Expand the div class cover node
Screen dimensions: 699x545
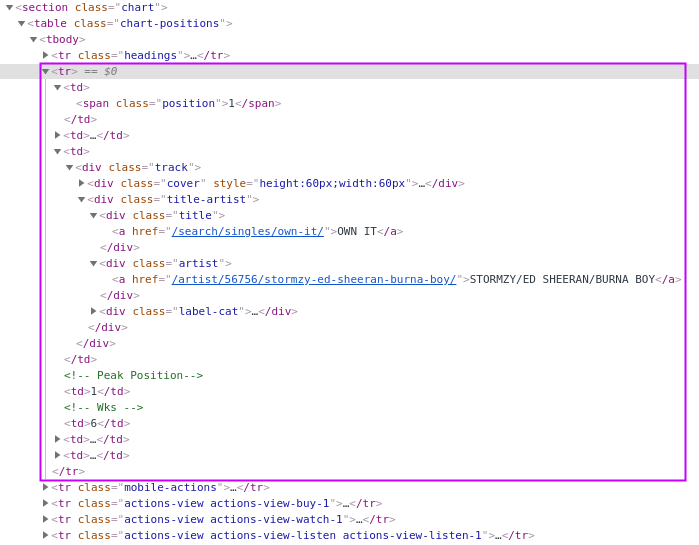81,184
